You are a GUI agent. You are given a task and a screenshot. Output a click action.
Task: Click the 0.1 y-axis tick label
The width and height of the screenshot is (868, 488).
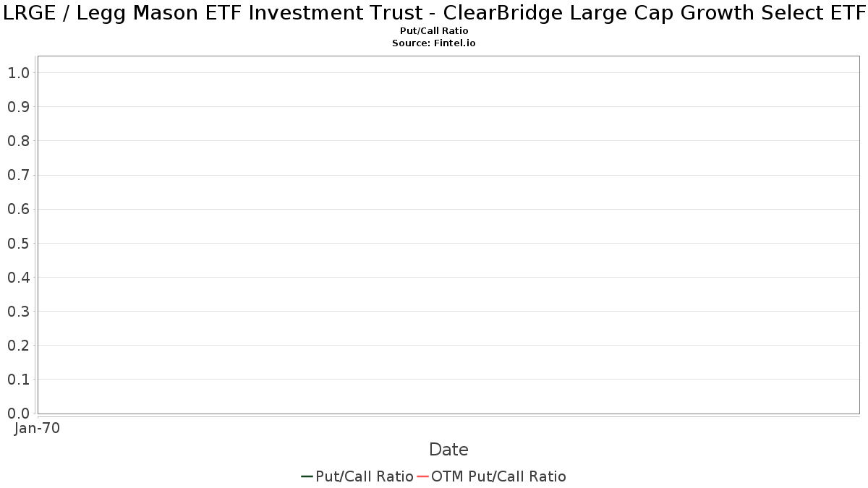point(18,380)
